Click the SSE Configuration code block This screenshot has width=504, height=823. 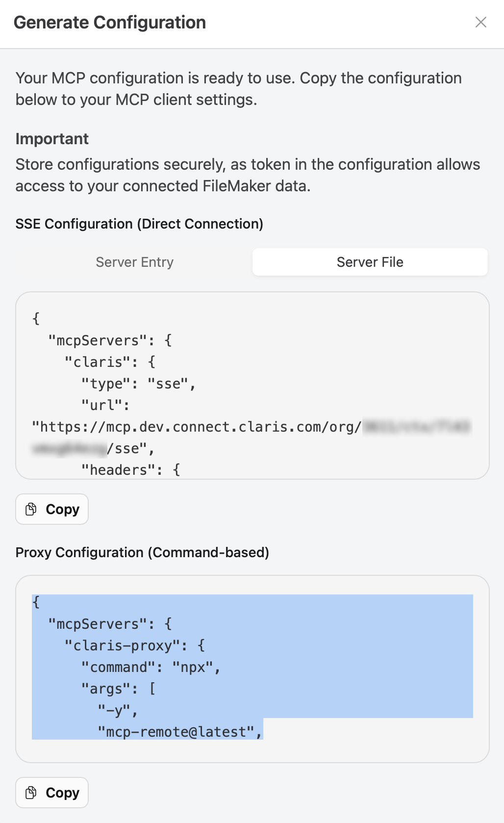252,385
